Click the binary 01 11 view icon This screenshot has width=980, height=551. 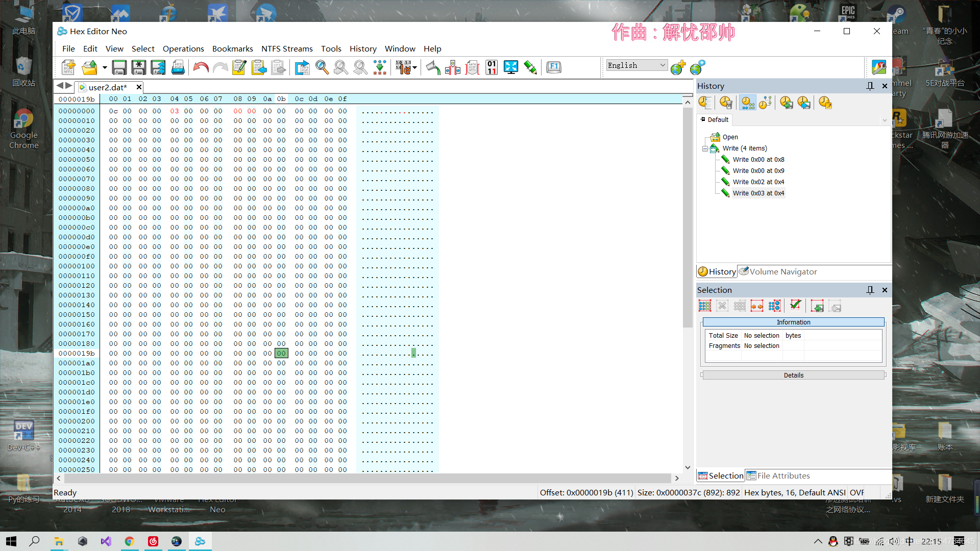[x=492, y=67]
